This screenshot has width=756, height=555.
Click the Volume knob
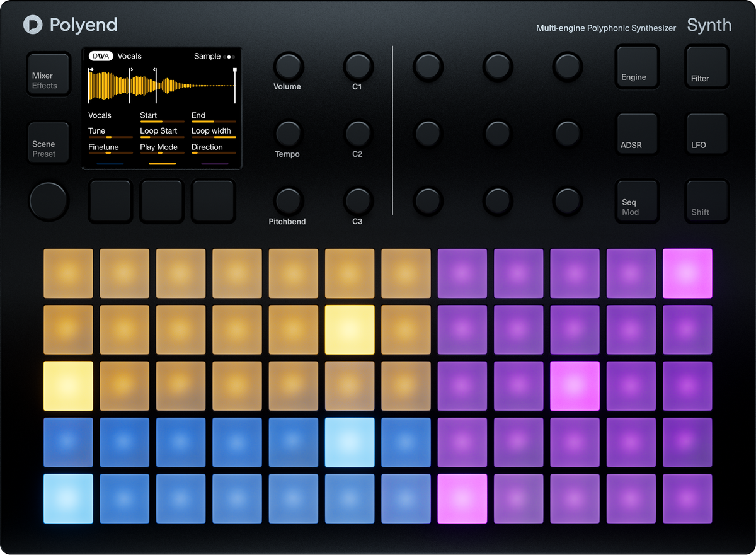pos(287,66)
